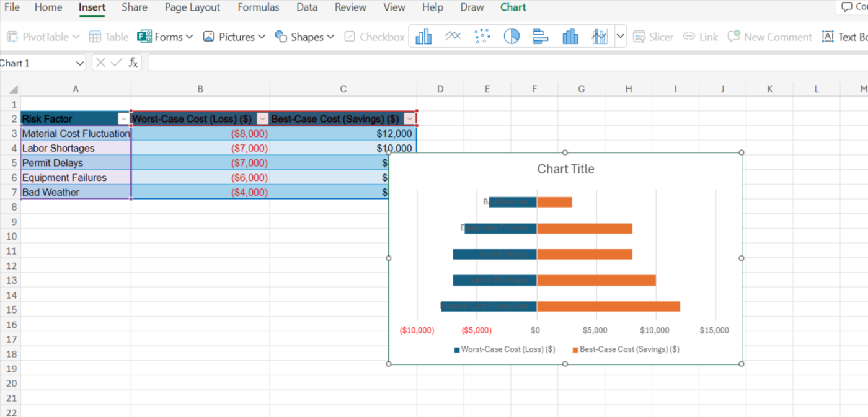Open the Shapes dropdown menu
868x417 pixels.
(304, 37)
